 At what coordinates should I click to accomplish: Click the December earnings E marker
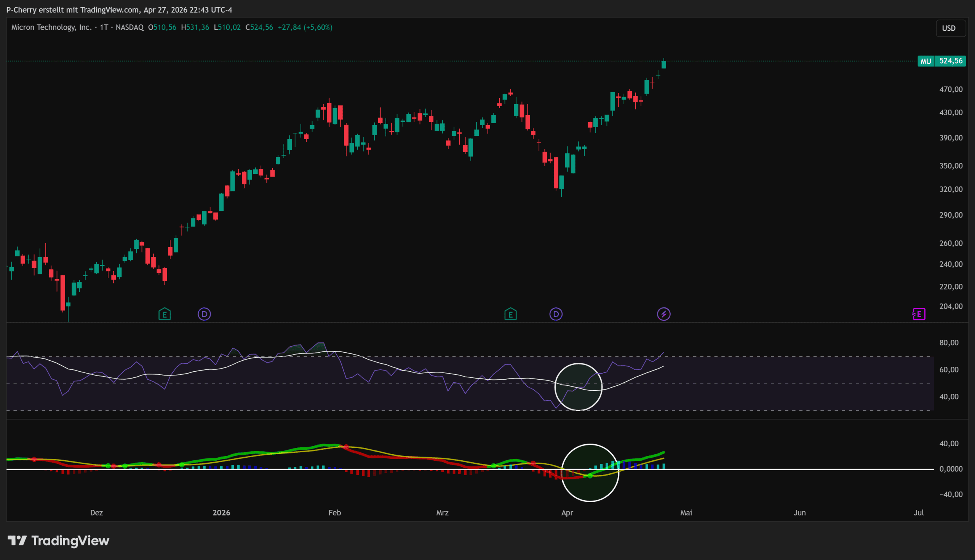point(165,314)
